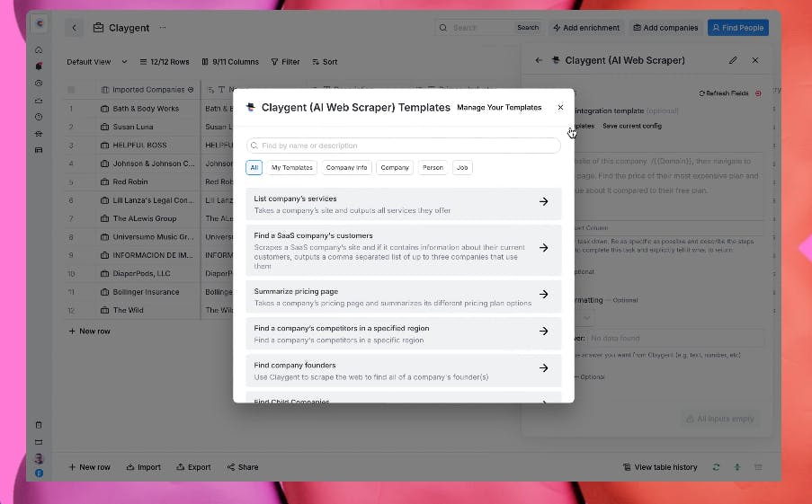Click the pencil edit icon in side panel
812x504 pixels.
pos(733,60)
